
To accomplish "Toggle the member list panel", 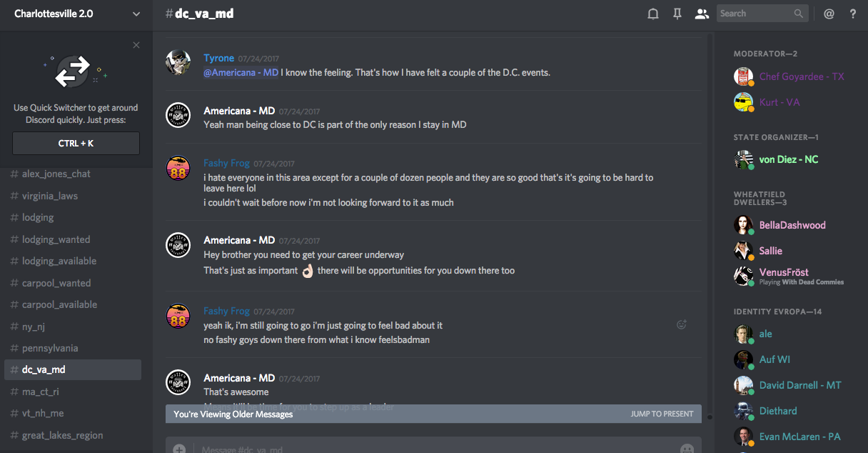I will pos(702,14).
